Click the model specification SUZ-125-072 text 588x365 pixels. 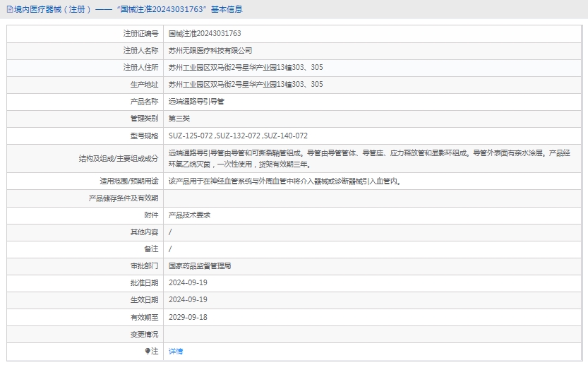pyautogui.click(x=191, y=136)
